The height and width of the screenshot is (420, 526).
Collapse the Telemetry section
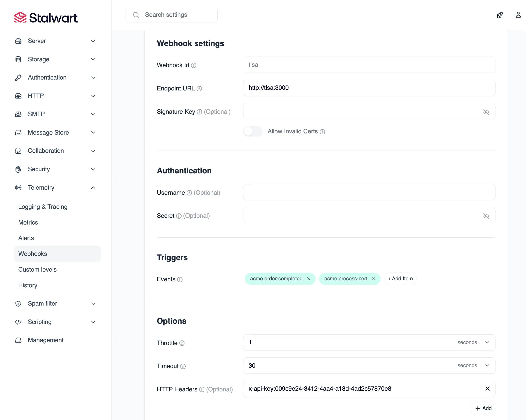point(93,187)
